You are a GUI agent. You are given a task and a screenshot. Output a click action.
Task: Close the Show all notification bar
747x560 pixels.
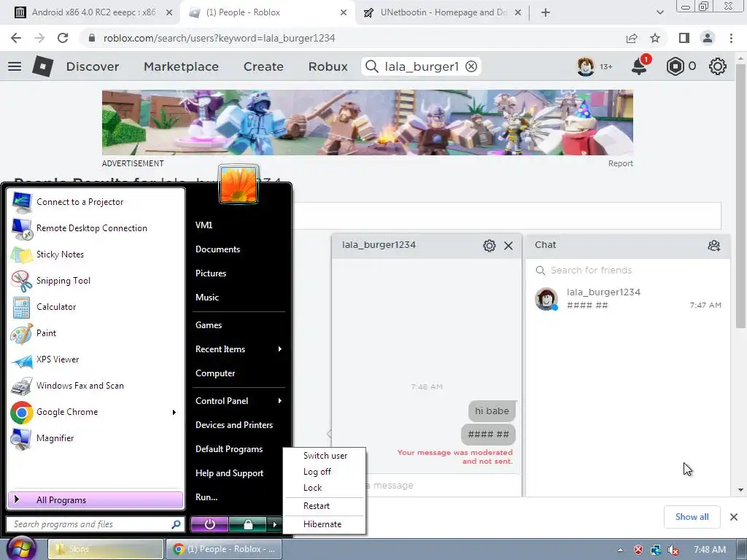(734, 517)
